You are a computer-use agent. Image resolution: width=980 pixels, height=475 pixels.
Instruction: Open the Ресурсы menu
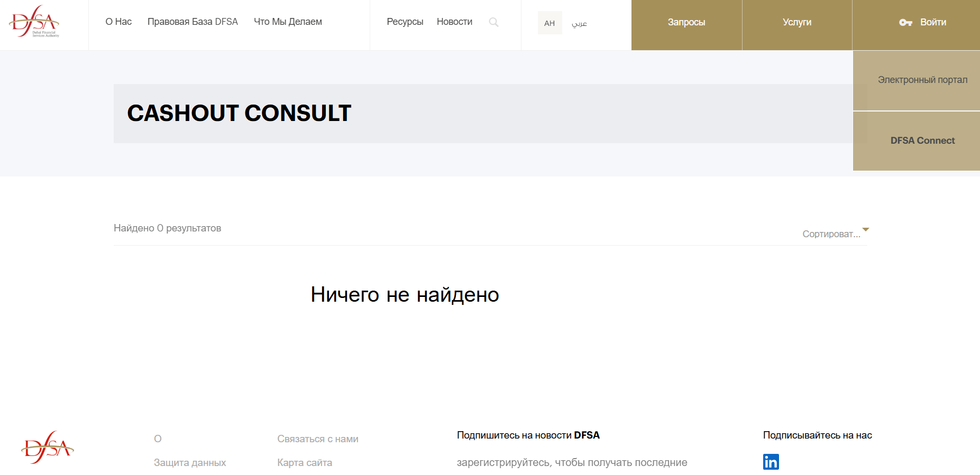click(x=405, y=22)
